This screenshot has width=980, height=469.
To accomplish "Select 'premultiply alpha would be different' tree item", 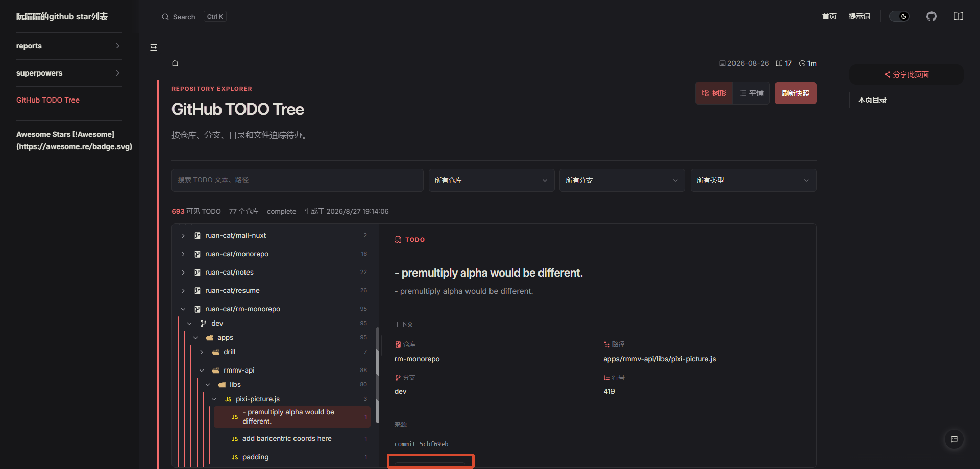I will click(x=292, y=417).
